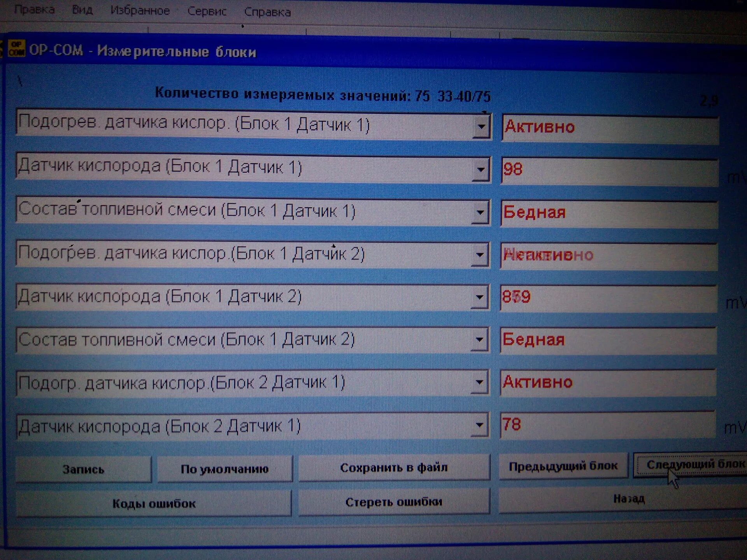The image size is (747, 560).
Task: Open the Избранное menu
Action: click(x=140, y=10)
